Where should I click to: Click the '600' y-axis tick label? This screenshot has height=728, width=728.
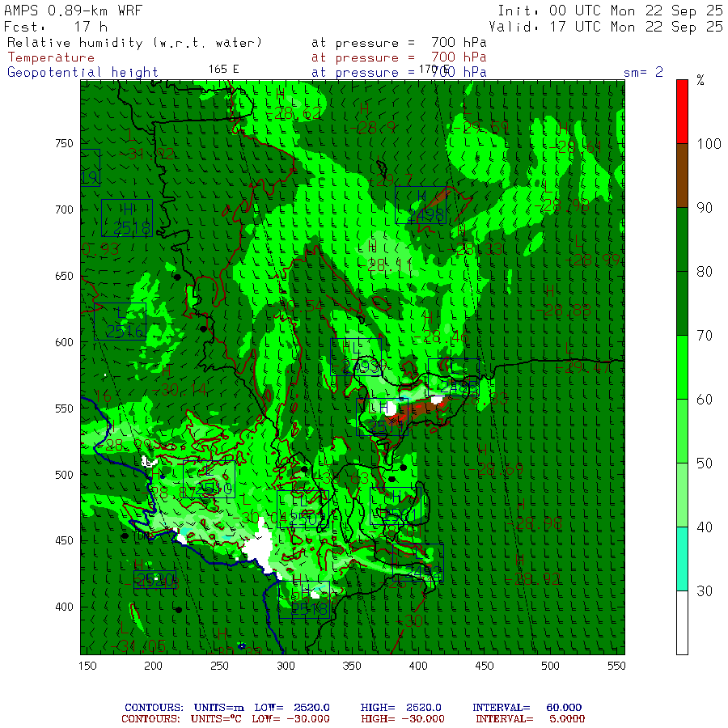pyautogui.click(x=64, y=342)
